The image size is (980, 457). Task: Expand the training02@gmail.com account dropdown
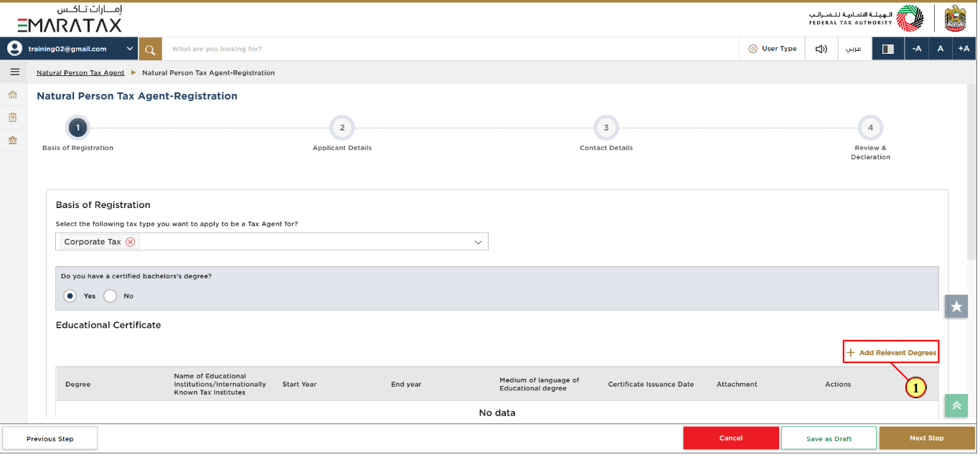click(x=130, y=49)
